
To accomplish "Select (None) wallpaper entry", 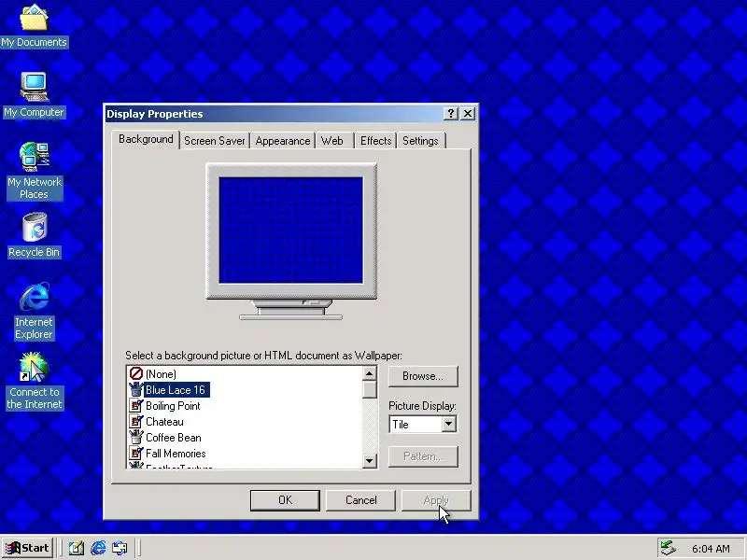I will pos(161,374).
